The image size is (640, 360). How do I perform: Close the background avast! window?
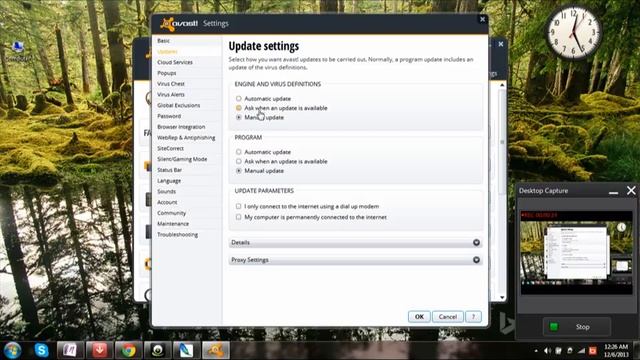click(501, 44)
